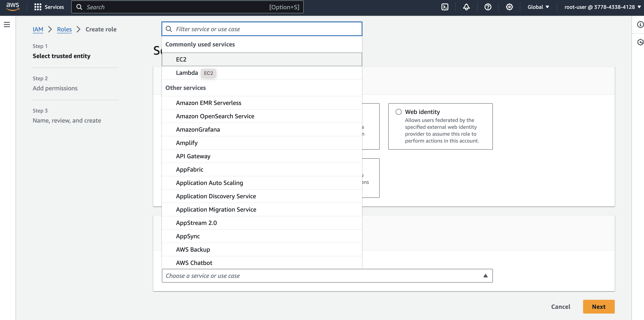
Task: Open the settings gear icon
Action: (509, 7)
